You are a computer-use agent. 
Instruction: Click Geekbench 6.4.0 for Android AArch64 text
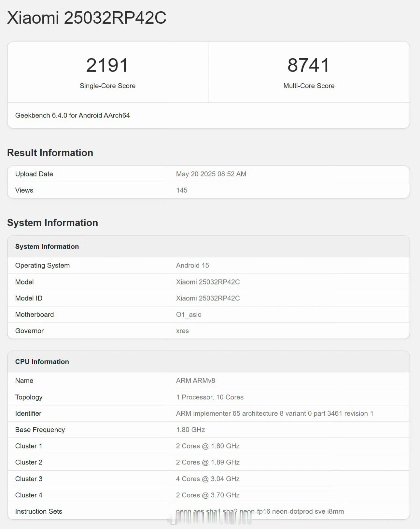(72, 115)
